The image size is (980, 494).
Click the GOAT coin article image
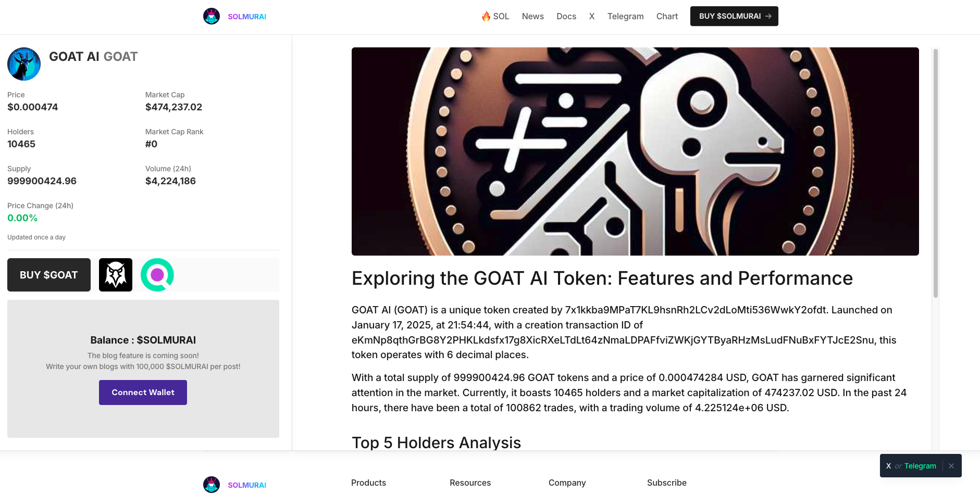click(x=635, y=151)
